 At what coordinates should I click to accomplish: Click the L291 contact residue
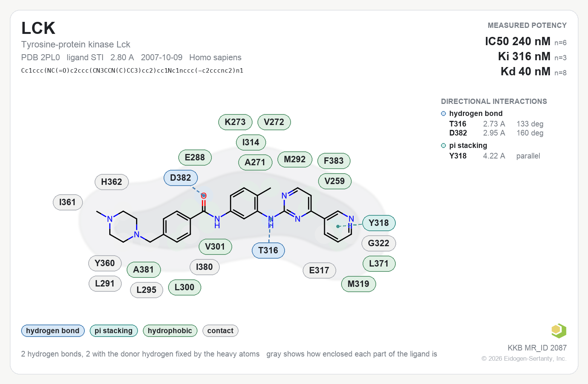[105, 283]
